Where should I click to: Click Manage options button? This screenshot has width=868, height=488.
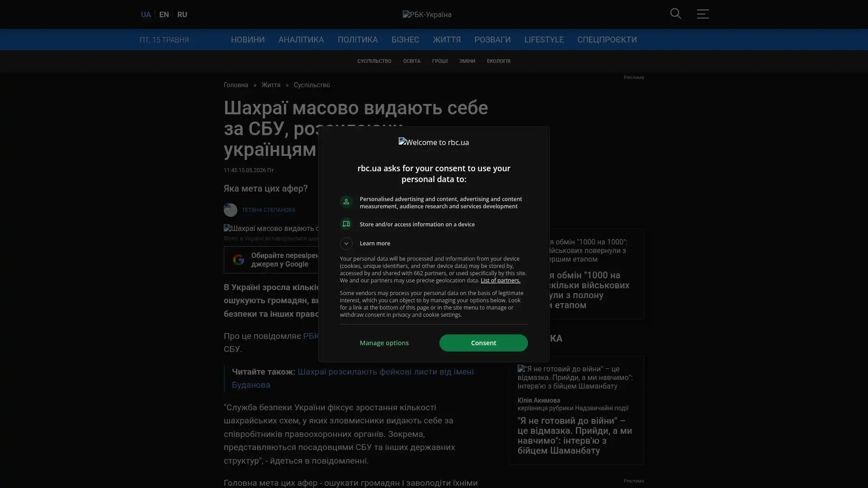click(384, 343)
